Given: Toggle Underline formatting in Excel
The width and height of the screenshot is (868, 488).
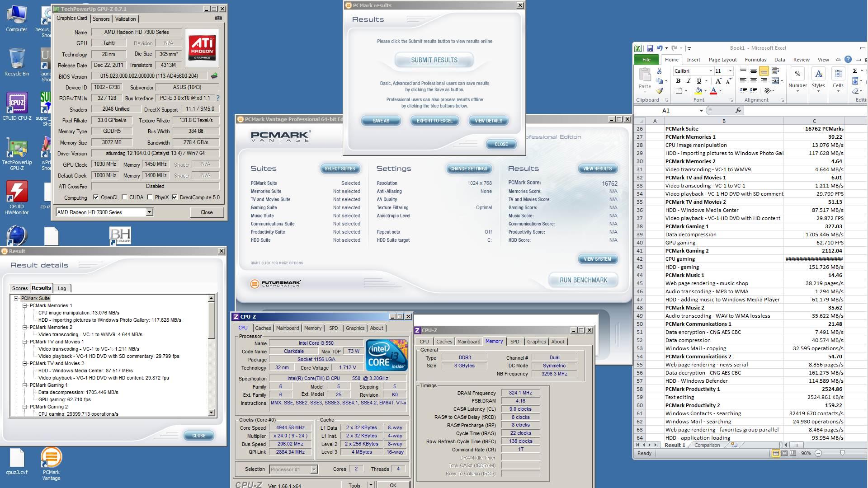Looking at the screenshot, I should tap(699, 81).
